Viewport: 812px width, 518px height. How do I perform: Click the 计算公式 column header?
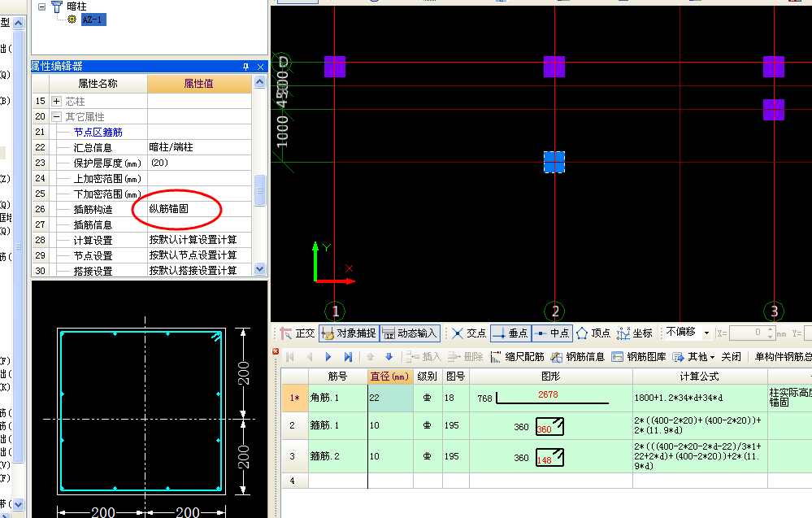pos(700,377)
